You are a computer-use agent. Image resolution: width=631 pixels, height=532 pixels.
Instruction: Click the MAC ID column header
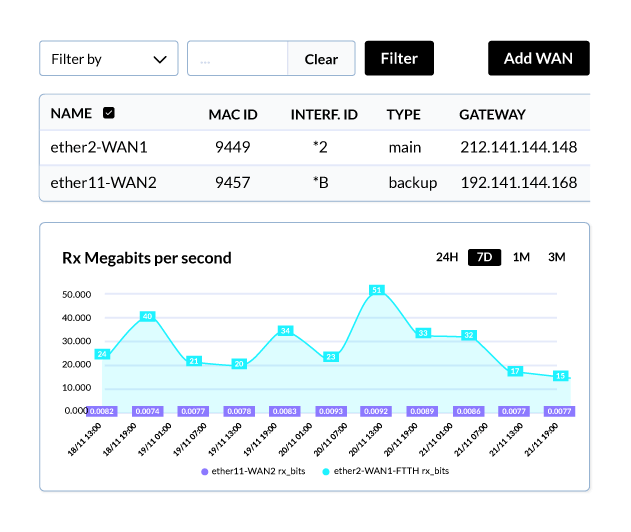tap(233, 115)
